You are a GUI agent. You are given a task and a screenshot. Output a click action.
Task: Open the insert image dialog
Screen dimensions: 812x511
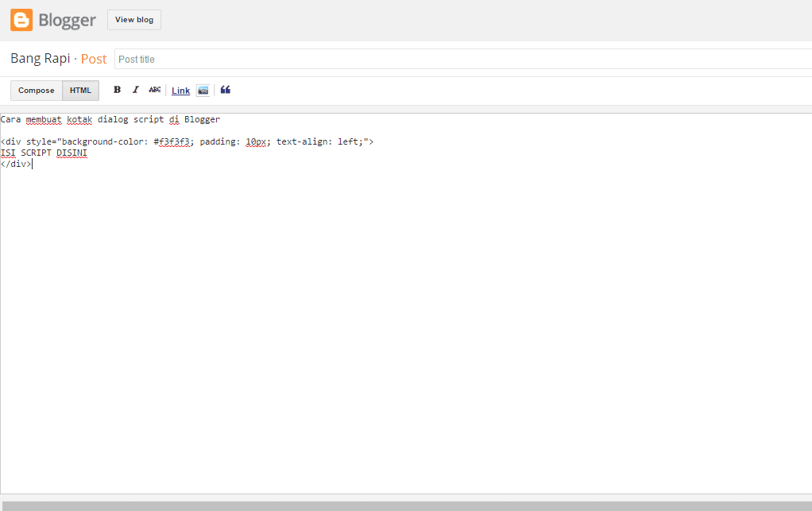[203, 90]
